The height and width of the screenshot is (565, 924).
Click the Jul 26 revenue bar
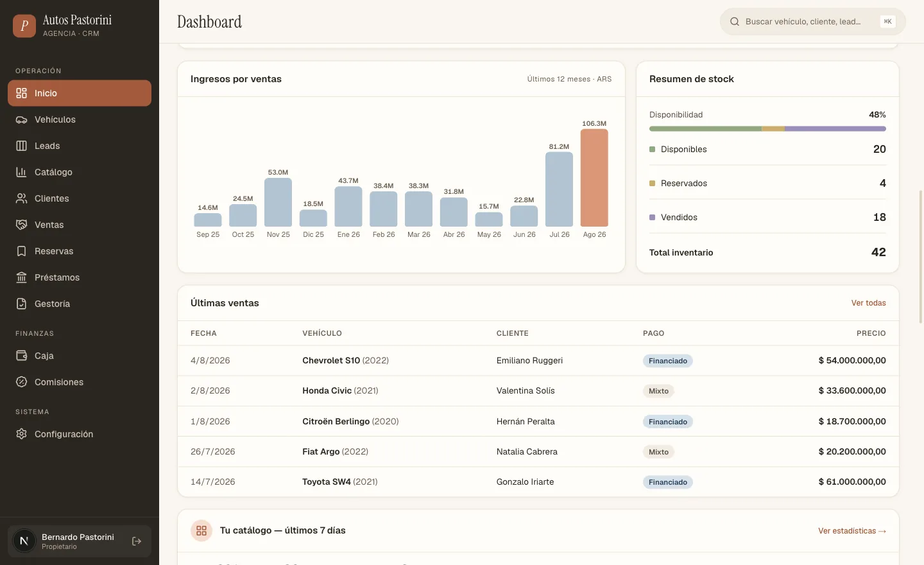click(559, 189)
